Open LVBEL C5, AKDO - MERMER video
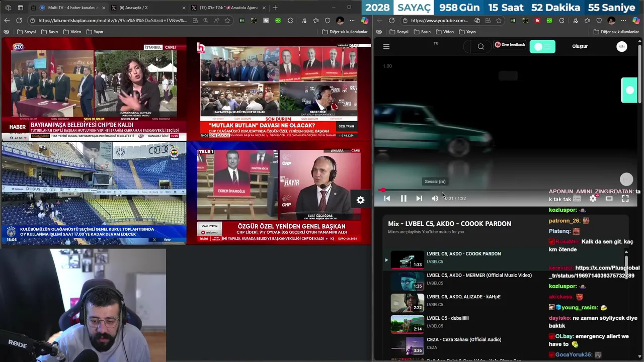Image resolution: width=644 pixels, height=362 pixels. click(x=479, y=276)
